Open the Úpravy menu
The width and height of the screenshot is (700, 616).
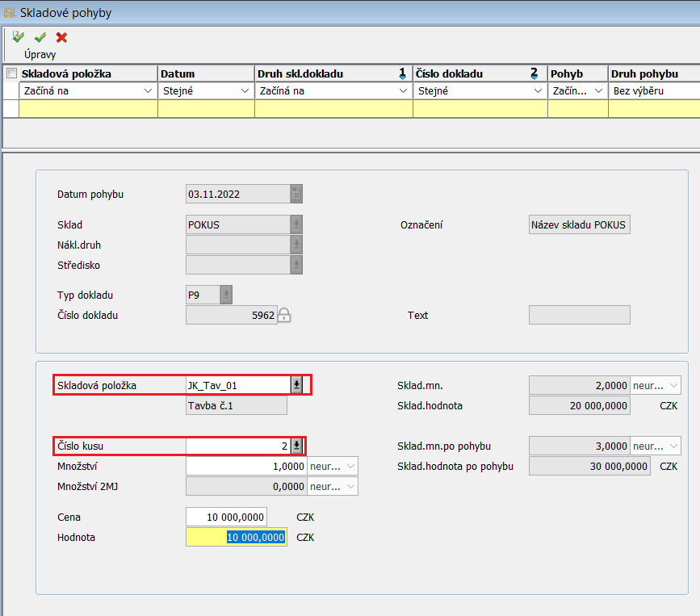click(x=29, y=54)
